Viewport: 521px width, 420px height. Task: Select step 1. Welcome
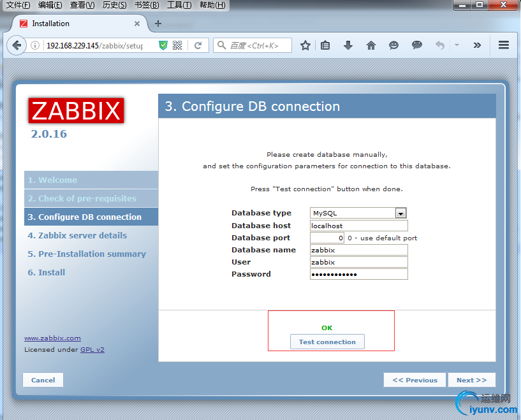click(x=91, y=180)
